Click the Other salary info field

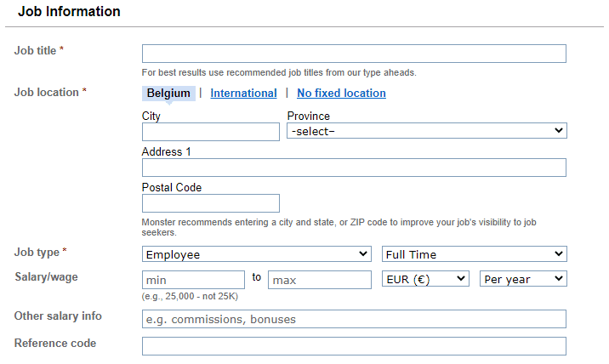pyautogui.click(x=354, y=319)
